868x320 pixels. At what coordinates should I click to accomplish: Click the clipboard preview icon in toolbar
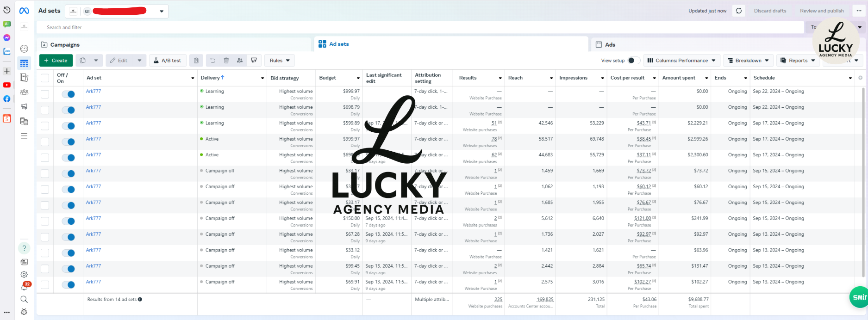pyautogui.click(x=196, y=61)
